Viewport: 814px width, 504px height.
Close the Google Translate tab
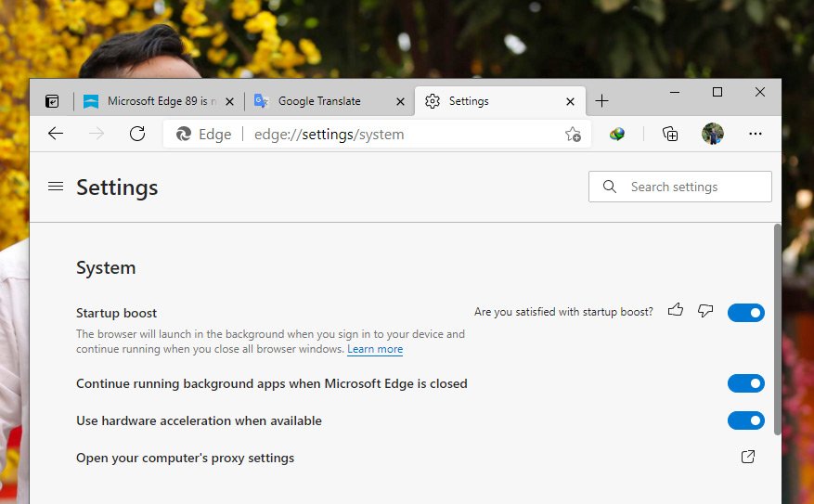click(400, 102)
